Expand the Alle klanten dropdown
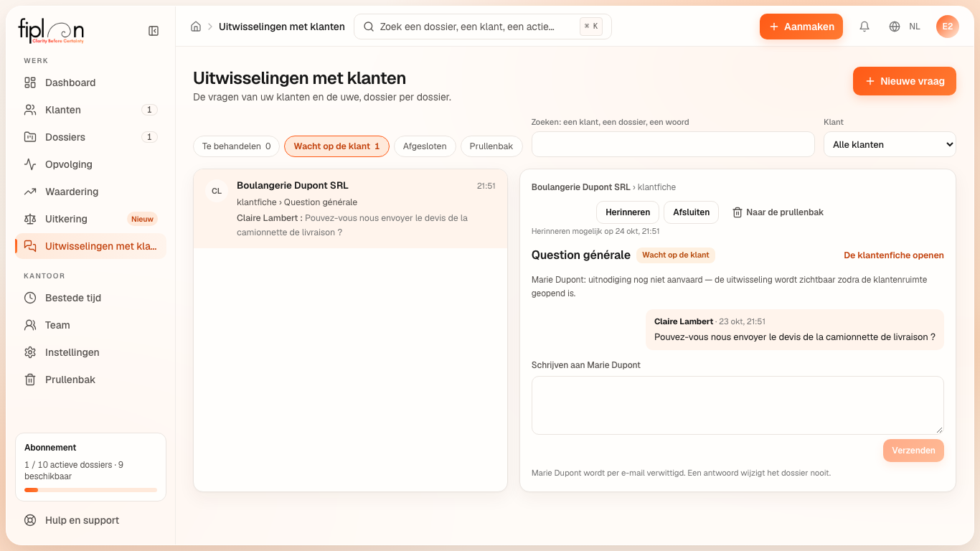Image resolution: width=980 pixels, height=551 pixels. coord(890,144)
